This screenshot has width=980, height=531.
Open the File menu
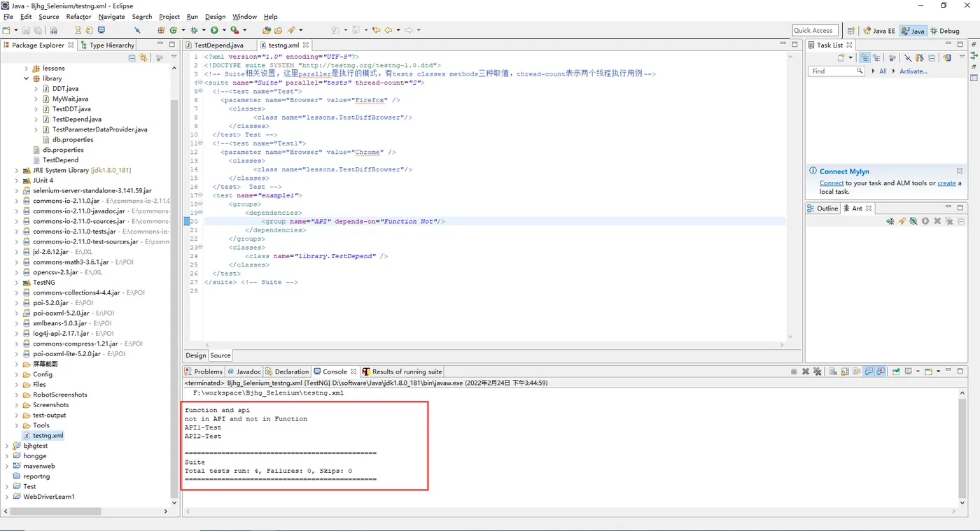[8, 17]
